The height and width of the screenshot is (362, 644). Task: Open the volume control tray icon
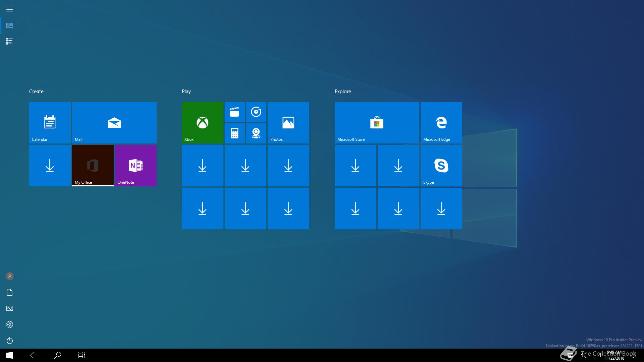point(584,355)
